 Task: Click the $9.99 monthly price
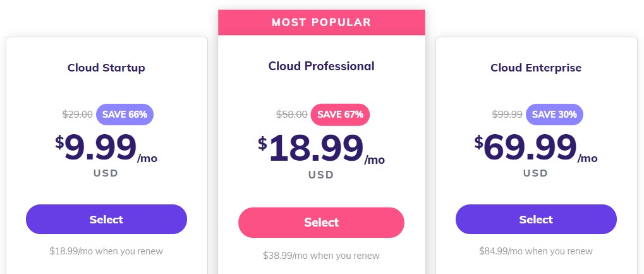point(106,148)
